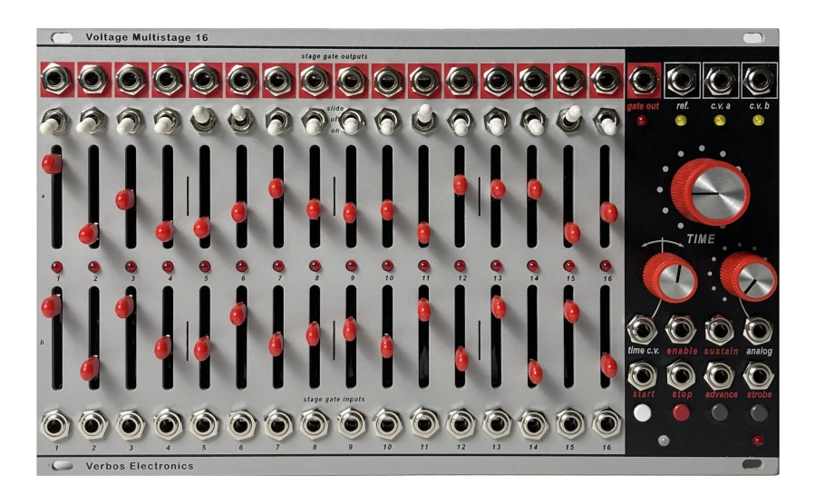816x504 pixels.
Task: Click the row b slider cap for stage 2
Action: [90, 368]
